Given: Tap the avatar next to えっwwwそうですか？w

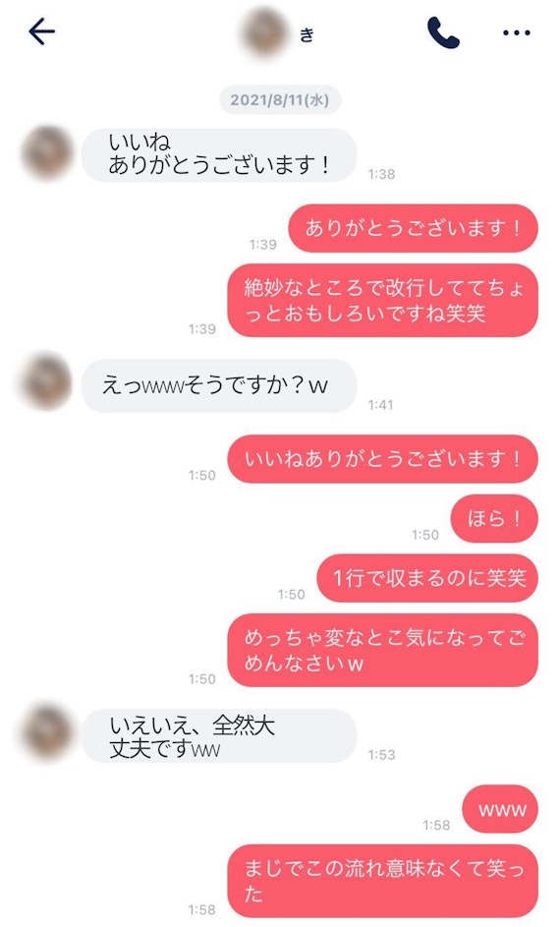Looking at the screenshot, I should pyautogui.click(x=47, y=381).
